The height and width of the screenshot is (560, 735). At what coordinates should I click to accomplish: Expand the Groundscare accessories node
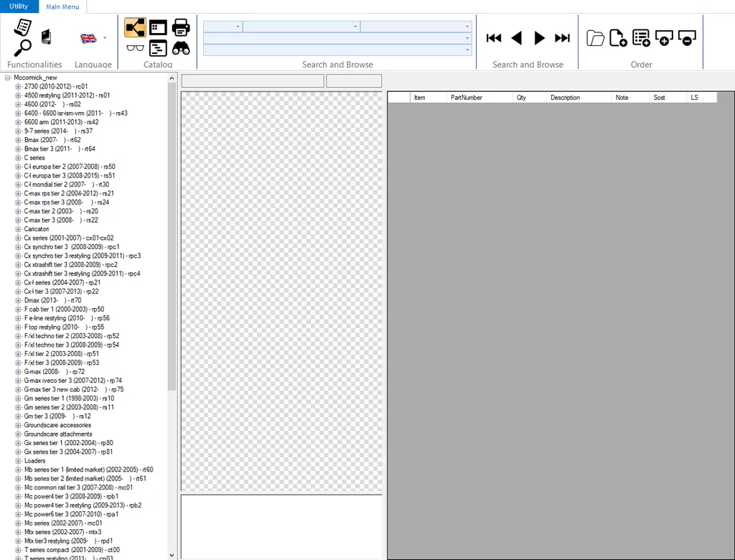(18, 426)
